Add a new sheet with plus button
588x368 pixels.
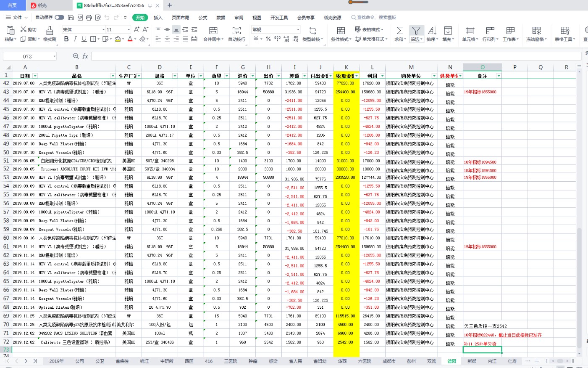click(x=537, y=361)
